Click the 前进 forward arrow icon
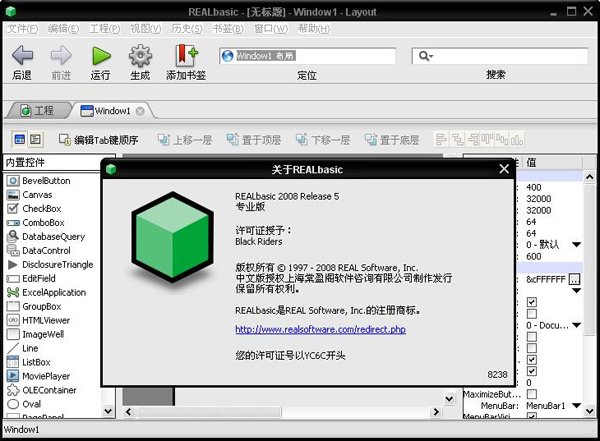This screenshot has height=441, width=600. coord(61,56)
